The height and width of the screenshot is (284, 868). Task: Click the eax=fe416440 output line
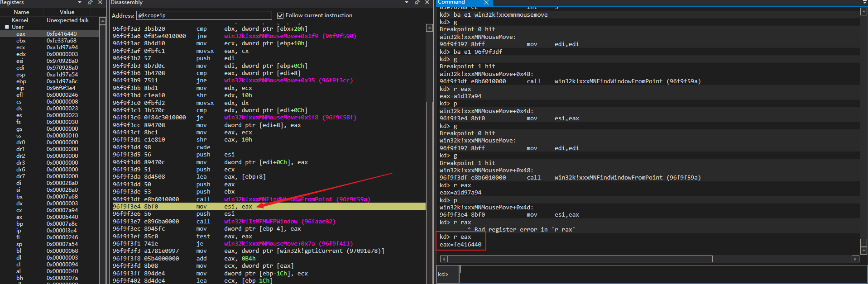[460, 245]
